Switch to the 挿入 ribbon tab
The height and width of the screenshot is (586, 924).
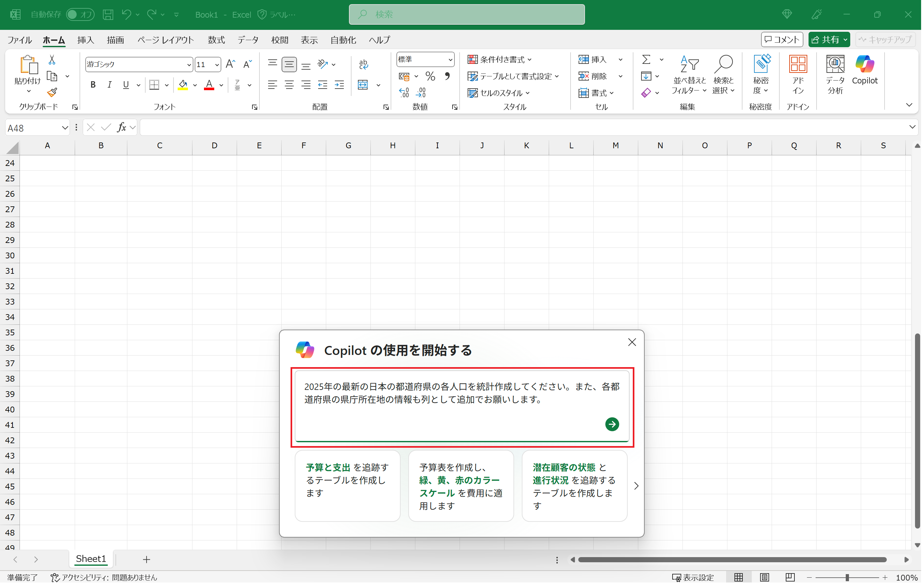coord(85,40)
